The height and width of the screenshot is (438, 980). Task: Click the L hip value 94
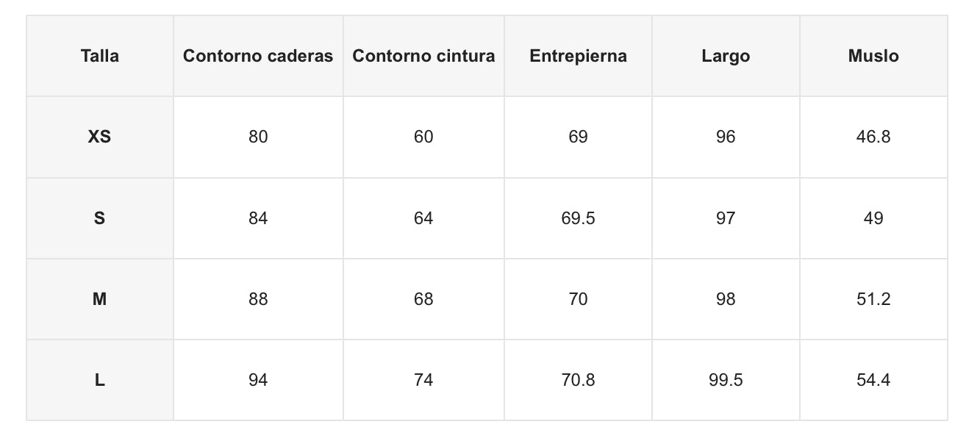(x=258, y=380)
